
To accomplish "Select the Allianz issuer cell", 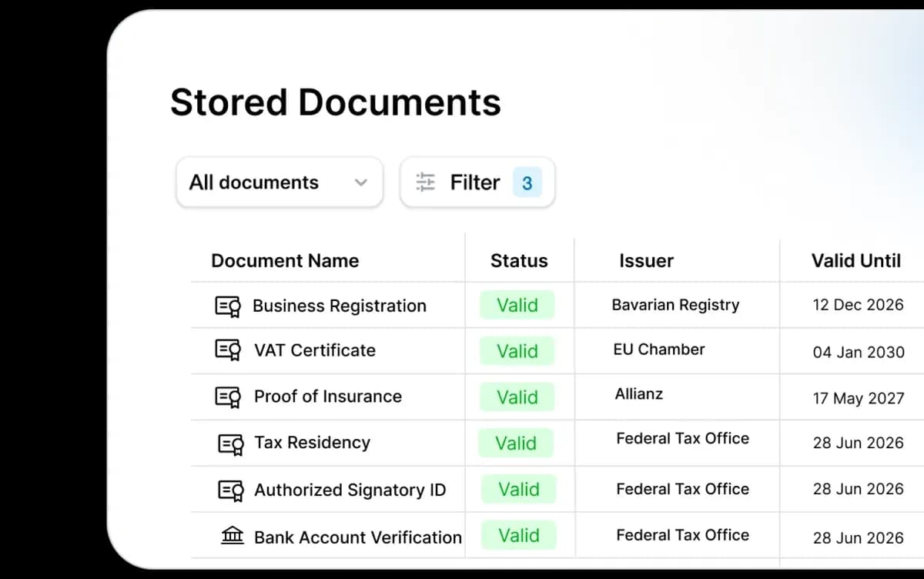I will (639, 394).
